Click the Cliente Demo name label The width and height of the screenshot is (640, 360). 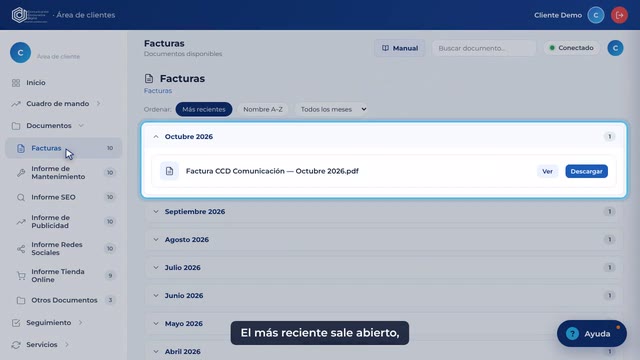pos(558,15)
